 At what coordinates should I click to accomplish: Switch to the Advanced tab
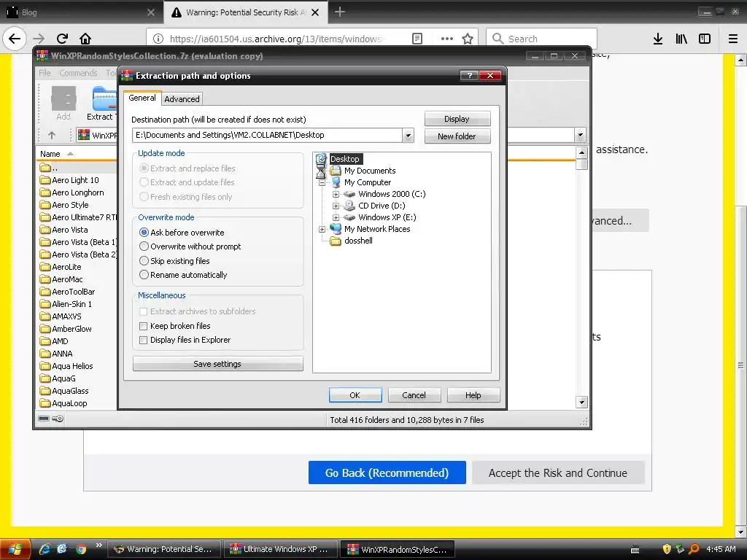(182, 99)
